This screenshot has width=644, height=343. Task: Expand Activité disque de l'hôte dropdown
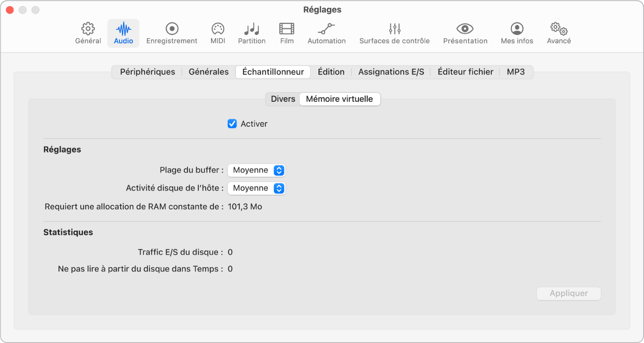pos(257,188)
